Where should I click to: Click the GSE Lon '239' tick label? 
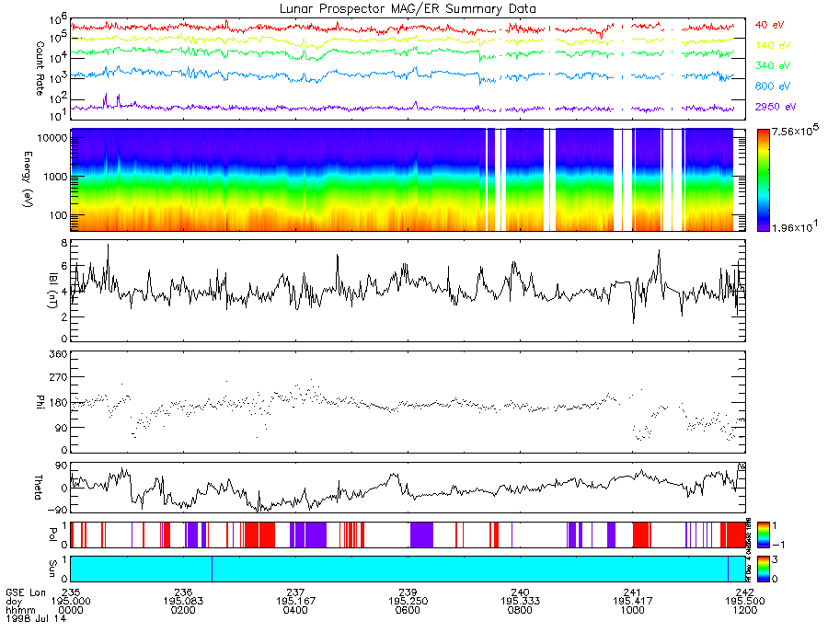point(408,592)
